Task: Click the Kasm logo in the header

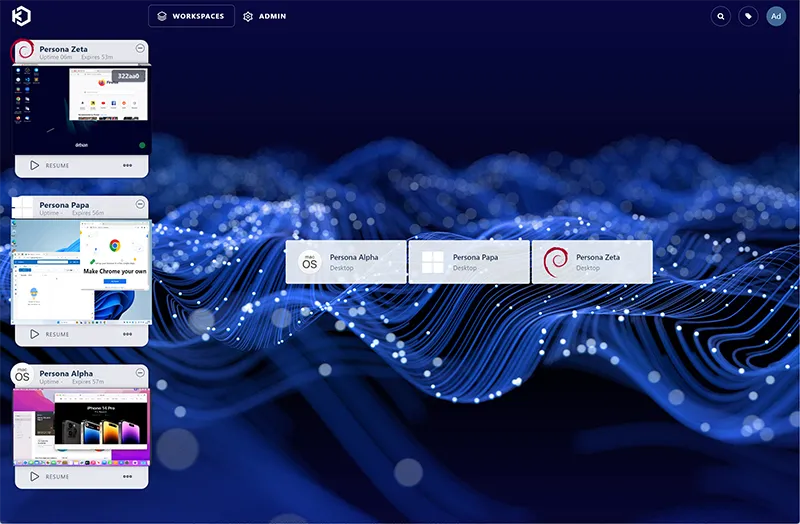Action: (22, 17)
